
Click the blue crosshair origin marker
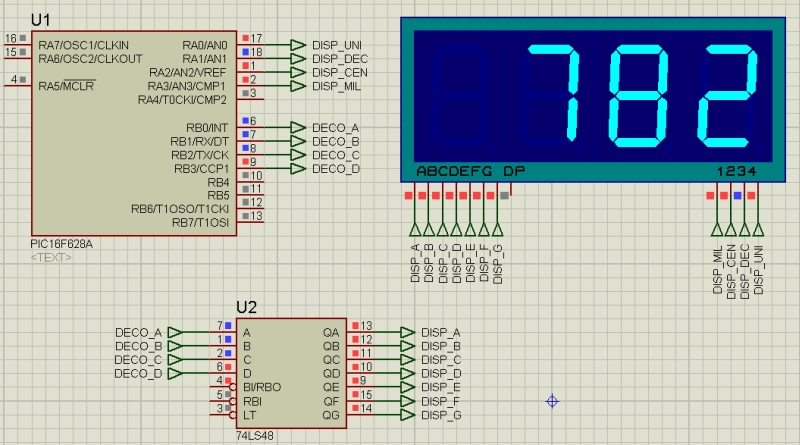click(552, 402)
